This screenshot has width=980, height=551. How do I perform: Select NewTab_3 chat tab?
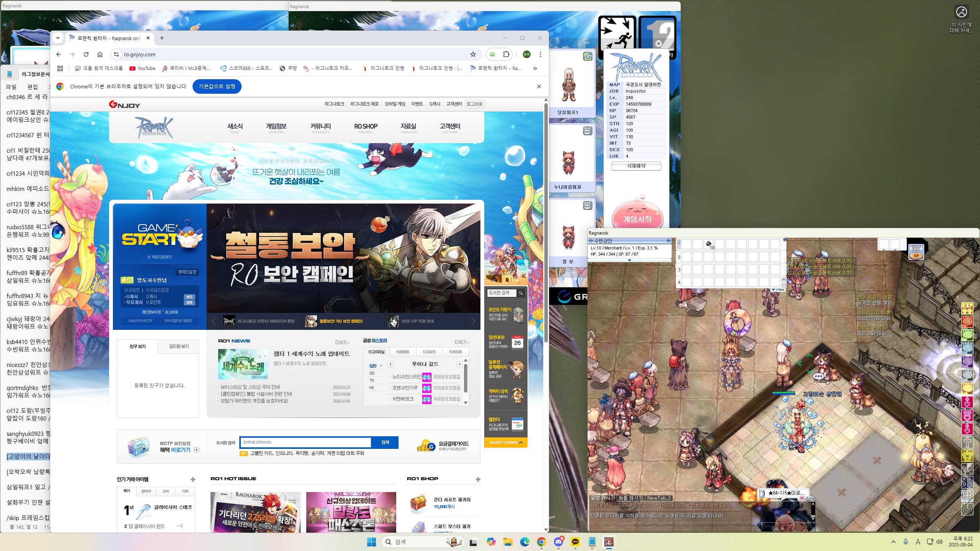coord(659,498)
